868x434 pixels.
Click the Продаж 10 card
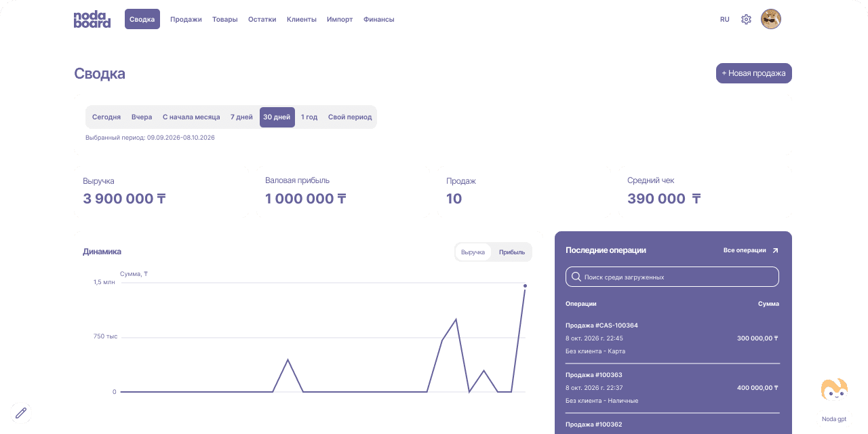525,191
